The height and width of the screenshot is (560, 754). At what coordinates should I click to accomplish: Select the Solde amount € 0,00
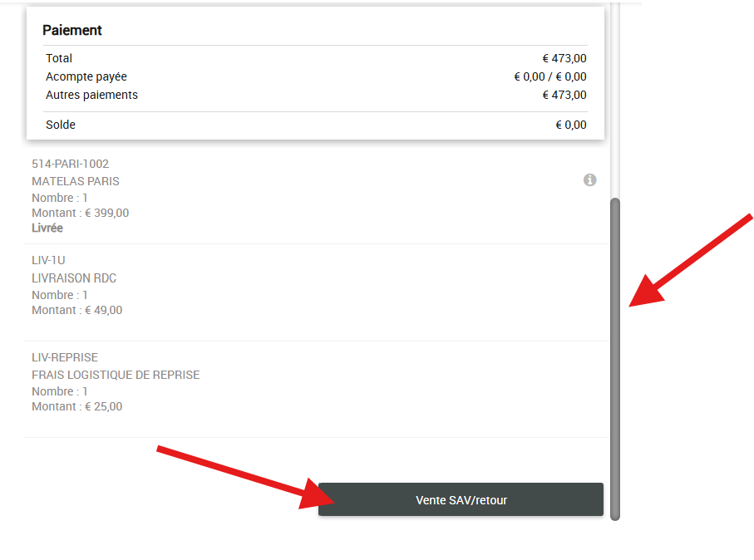click(x=570, y=125)
